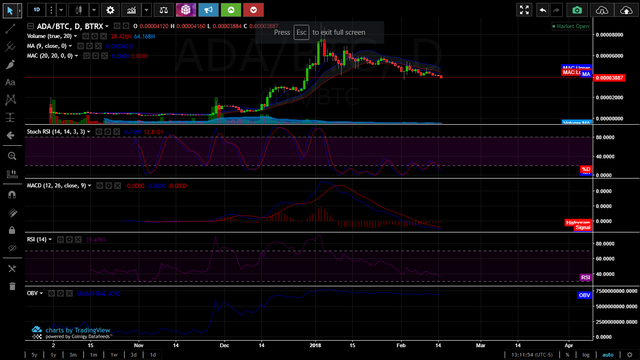The image size is (640, 360).
Task: Save chart layout to cloud
Action: tap(626, 10)
